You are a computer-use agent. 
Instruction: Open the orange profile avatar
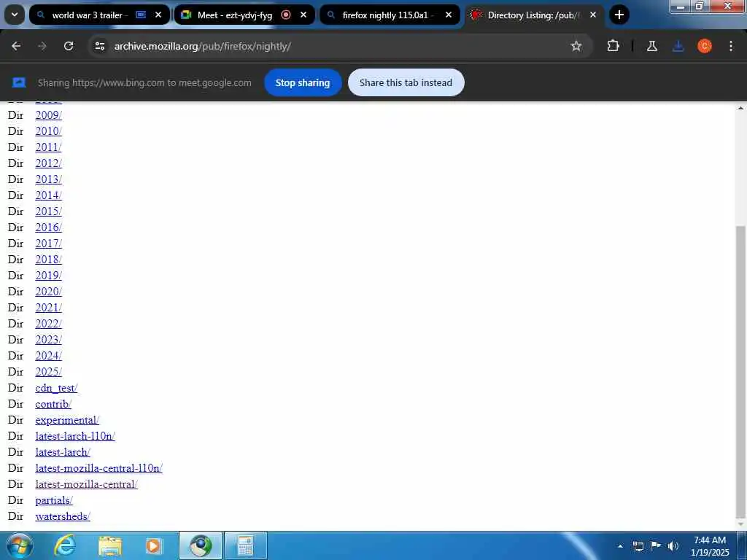tap(705, 46)
